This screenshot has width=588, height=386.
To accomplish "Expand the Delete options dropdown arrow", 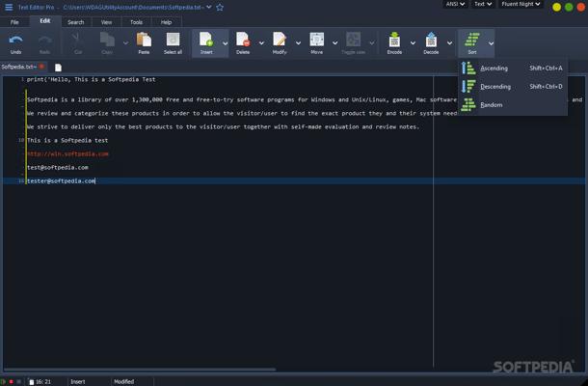I will (x=261, y=43).
